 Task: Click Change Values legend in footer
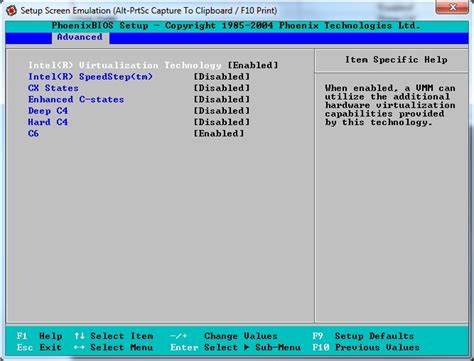[x=224, y=336]
